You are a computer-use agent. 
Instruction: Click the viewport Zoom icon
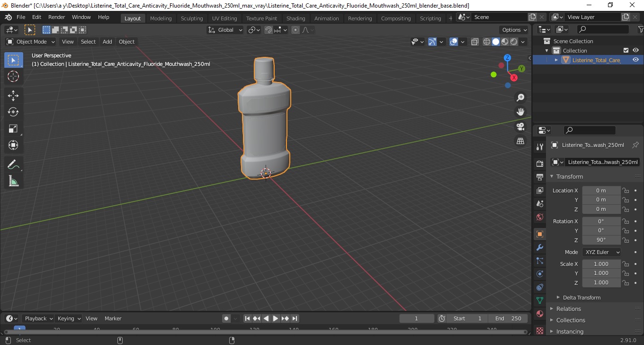pyautogui.click(x=520, y=98)
